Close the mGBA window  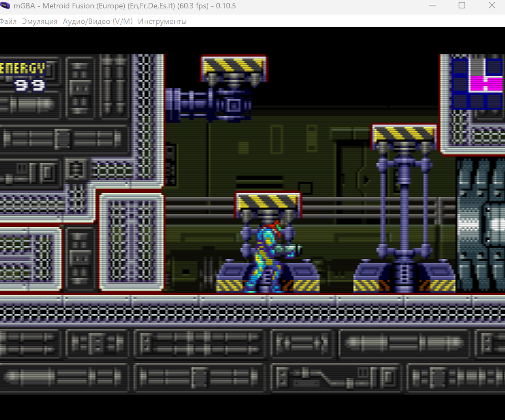[x=492, y=6]
